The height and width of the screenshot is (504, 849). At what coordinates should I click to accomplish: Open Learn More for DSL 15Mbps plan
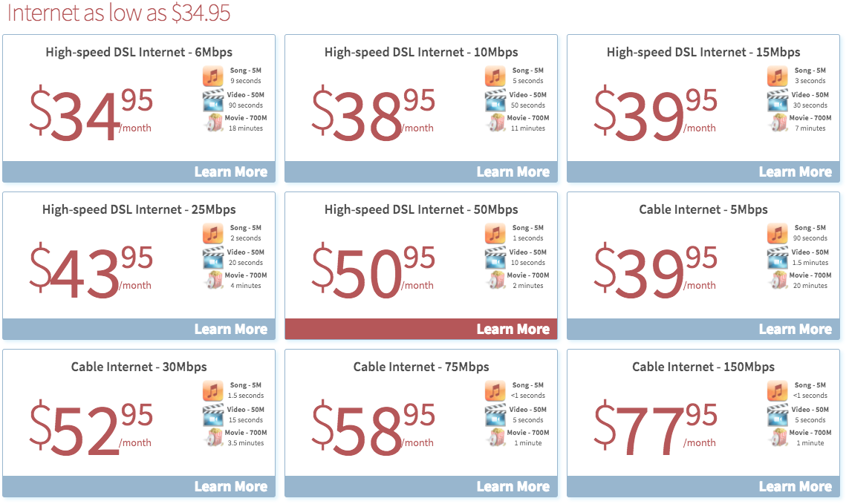[795, 171]
